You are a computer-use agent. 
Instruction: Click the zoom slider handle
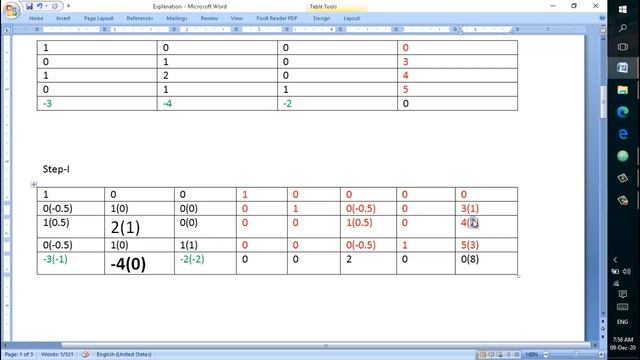coord(576,355)
